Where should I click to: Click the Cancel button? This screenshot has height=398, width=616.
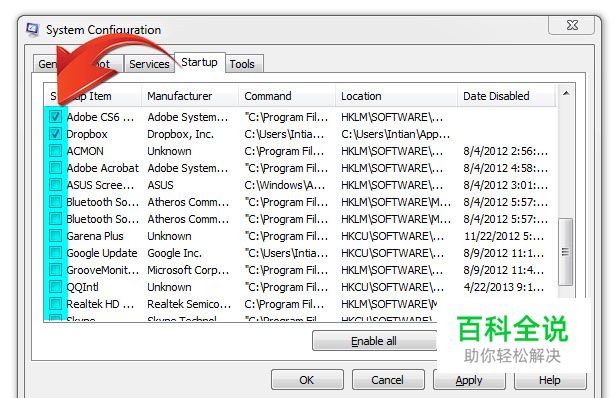click(x=388, y=380)
